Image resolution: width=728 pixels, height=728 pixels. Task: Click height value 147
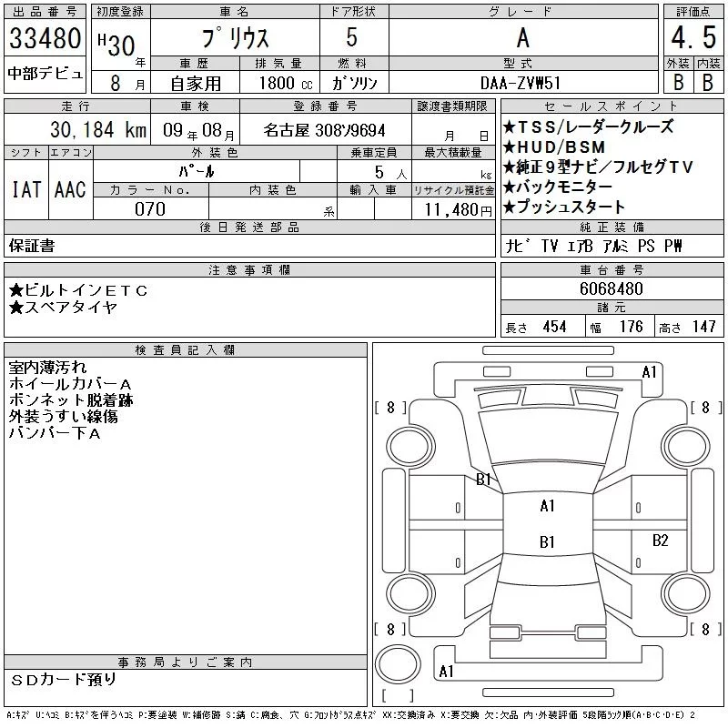[703, 327]
